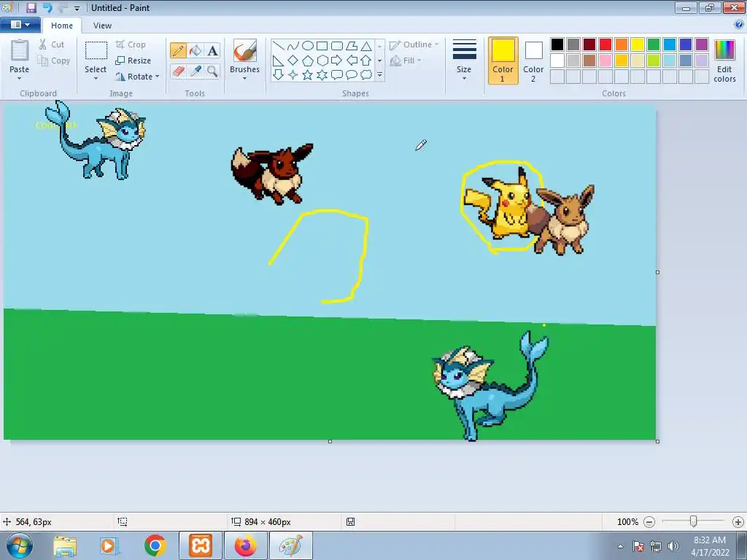Select the Magnifier tool
The image size is (747, 560).
[x=212, y=71]
